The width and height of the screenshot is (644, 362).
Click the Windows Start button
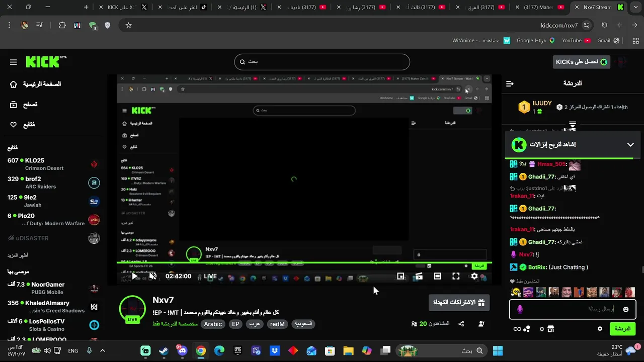click(x=498, y=350)
